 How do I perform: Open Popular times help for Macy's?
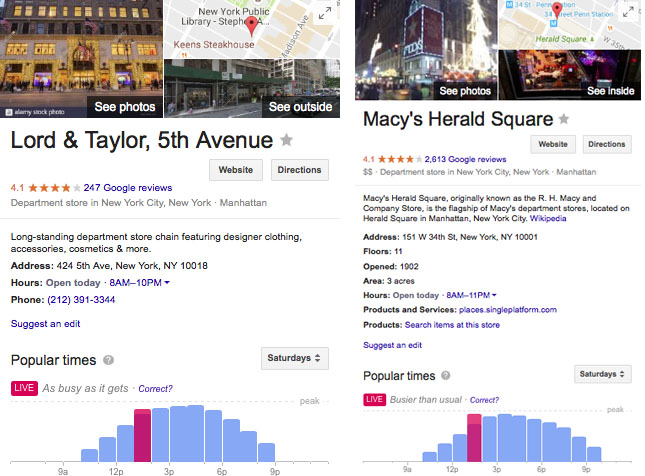[x=445, y=375]
